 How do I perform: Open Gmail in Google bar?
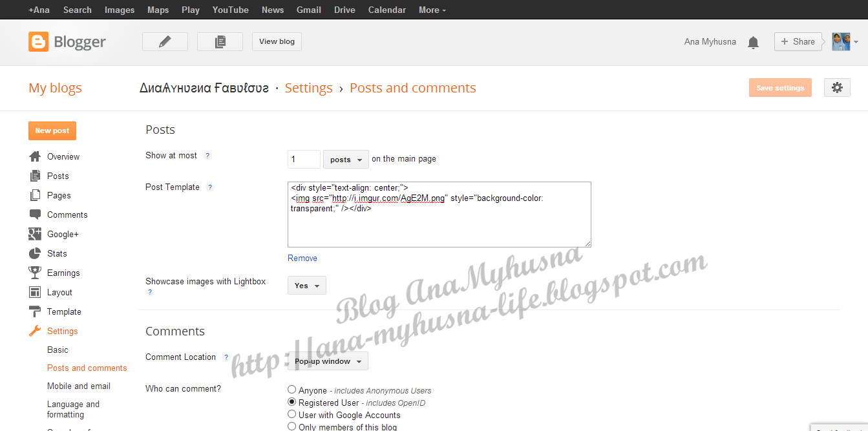pyautogui.click(x=309, y=10)
